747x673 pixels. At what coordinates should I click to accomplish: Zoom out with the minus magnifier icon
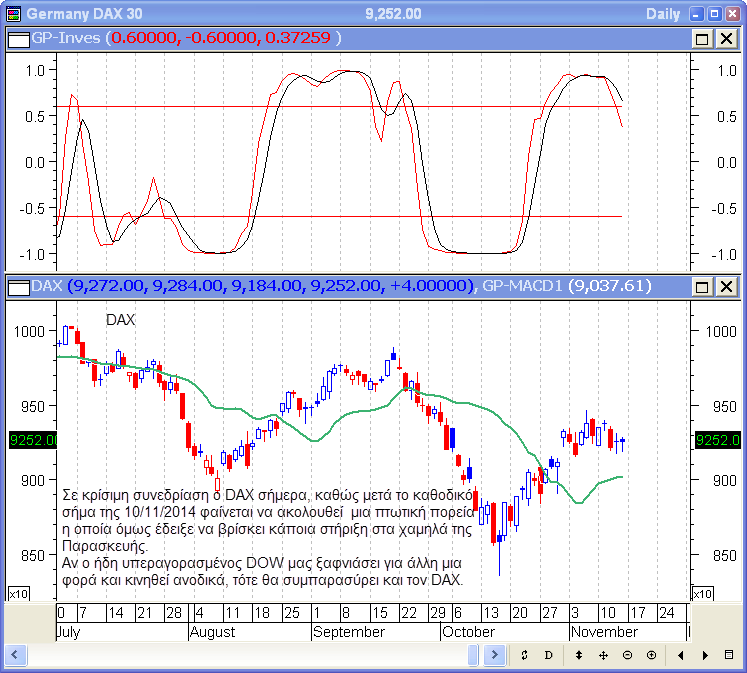627,655
